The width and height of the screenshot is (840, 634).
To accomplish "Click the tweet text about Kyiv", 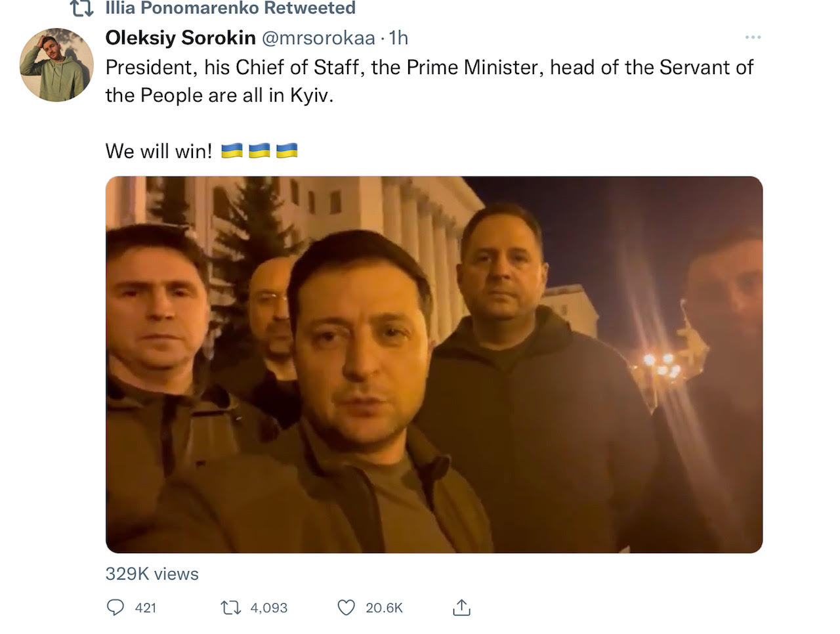I will pos(429,81).
